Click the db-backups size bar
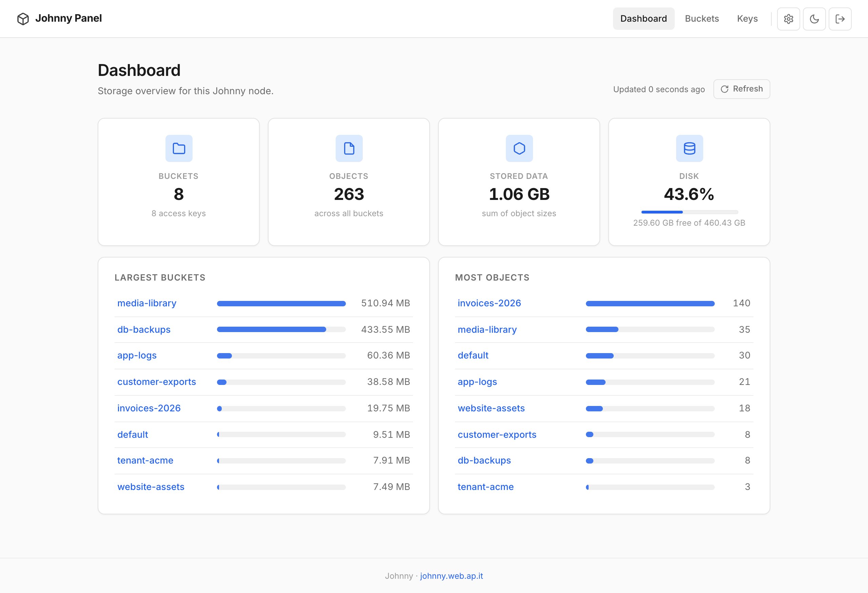This screenshot has height=593, width=868. [x=281, y=329]
